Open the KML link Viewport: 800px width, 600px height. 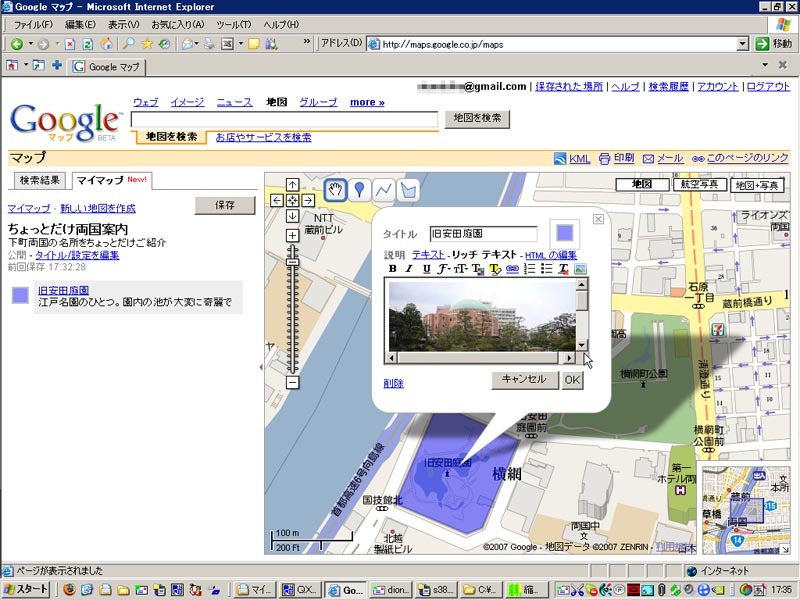(x=580, y=159)
